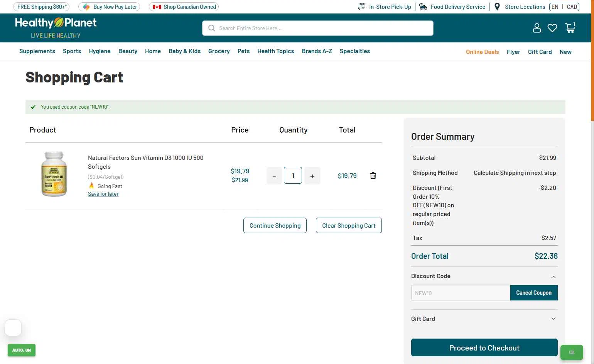Viewport: 594px width, 364px height.
Task: Click the Order Total $22.36 amount
Action: pyautogui.click(x=546, y=256)
